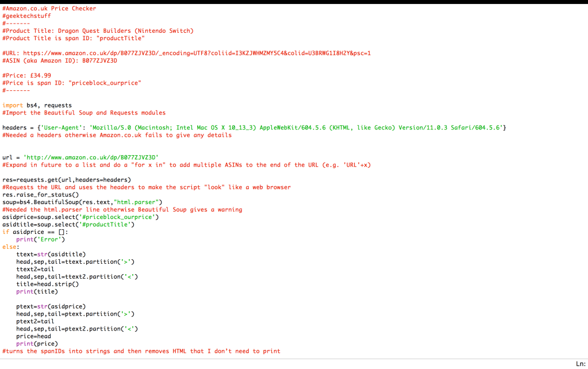The height and width of the screenshot is (369, 588).
Task: Click the final "#turns the spanIDs into strings" comment
Action: (141, 351)
